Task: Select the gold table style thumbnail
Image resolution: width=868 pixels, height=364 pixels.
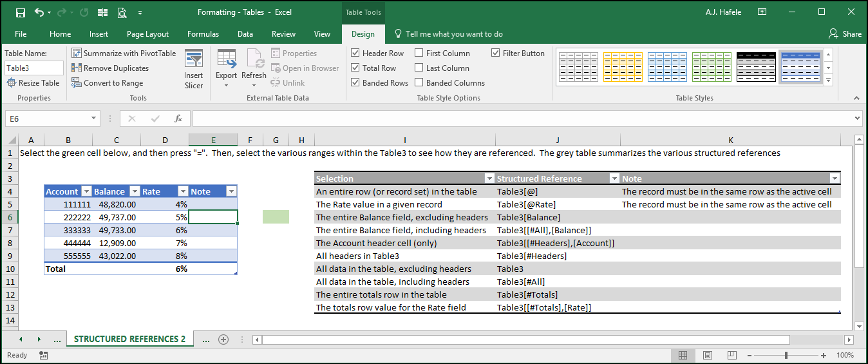Action: pos(624,67)
